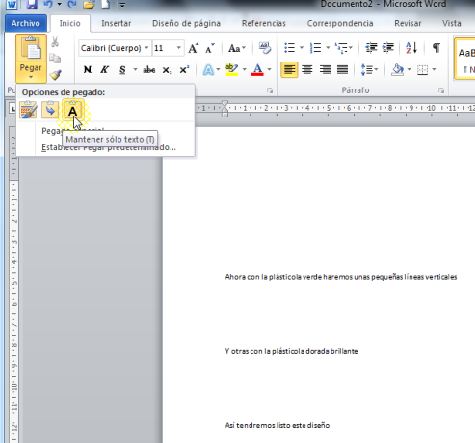Clear formatting with the eraser icon
This screenshot has height=443, width=475.
pos(265,48)
